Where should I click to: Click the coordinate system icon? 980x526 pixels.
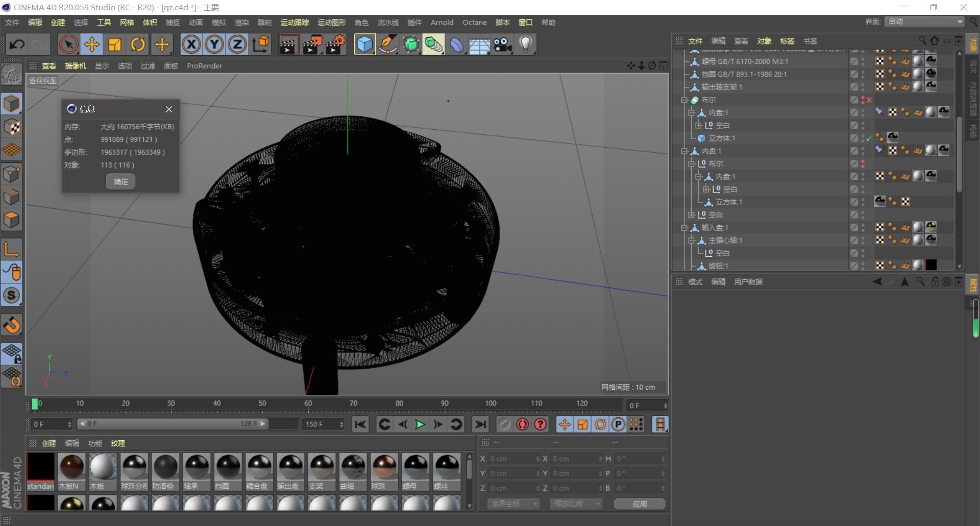point(261,44)
